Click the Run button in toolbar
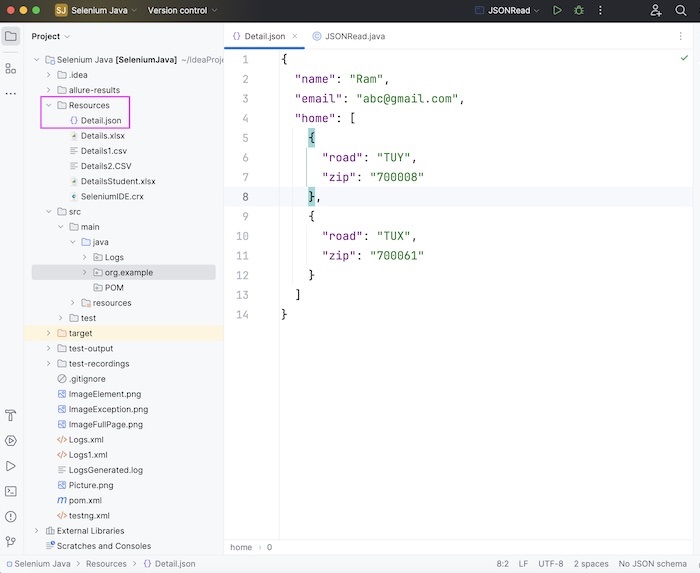The image size is (700, 573). [557, 10]
